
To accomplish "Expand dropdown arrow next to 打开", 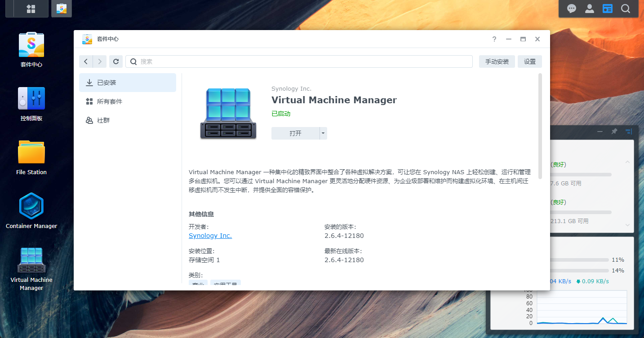I will pos(323,133).
